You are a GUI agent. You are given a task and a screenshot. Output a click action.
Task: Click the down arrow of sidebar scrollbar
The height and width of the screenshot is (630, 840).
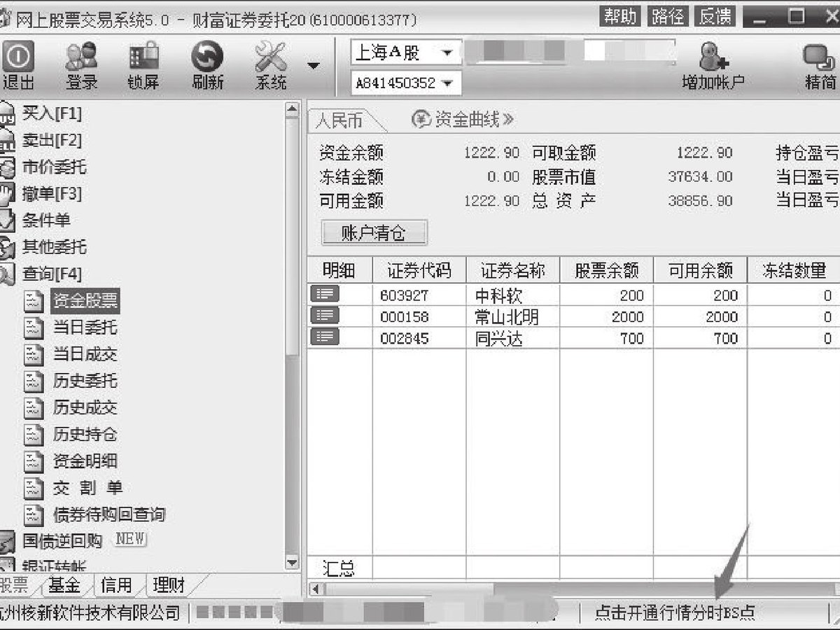point(293,563)
